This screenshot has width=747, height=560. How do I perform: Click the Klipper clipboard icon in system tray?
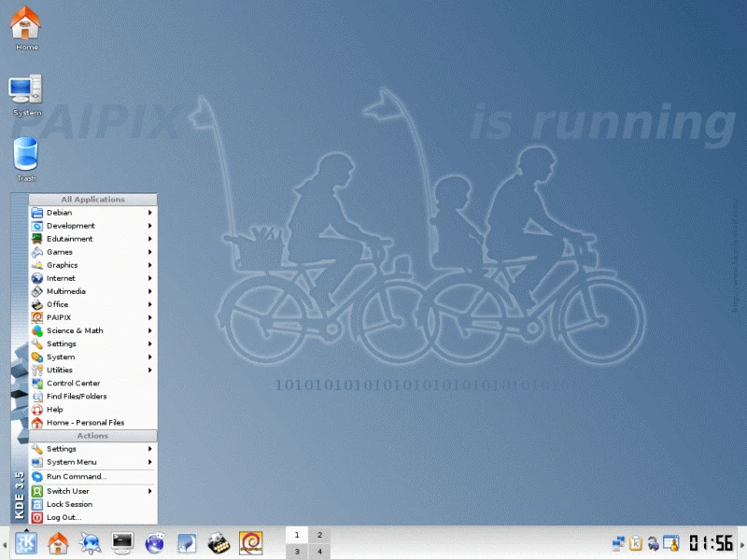[636, 541]
